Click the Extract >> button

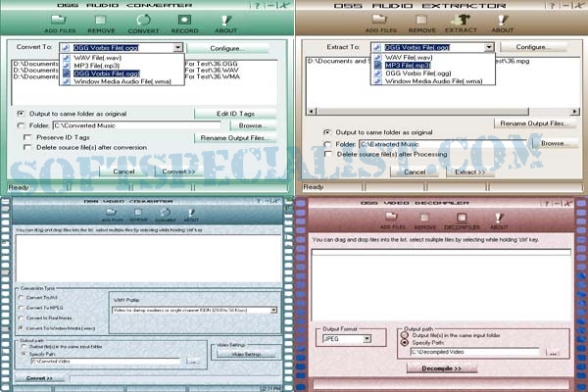pos(469,172)
